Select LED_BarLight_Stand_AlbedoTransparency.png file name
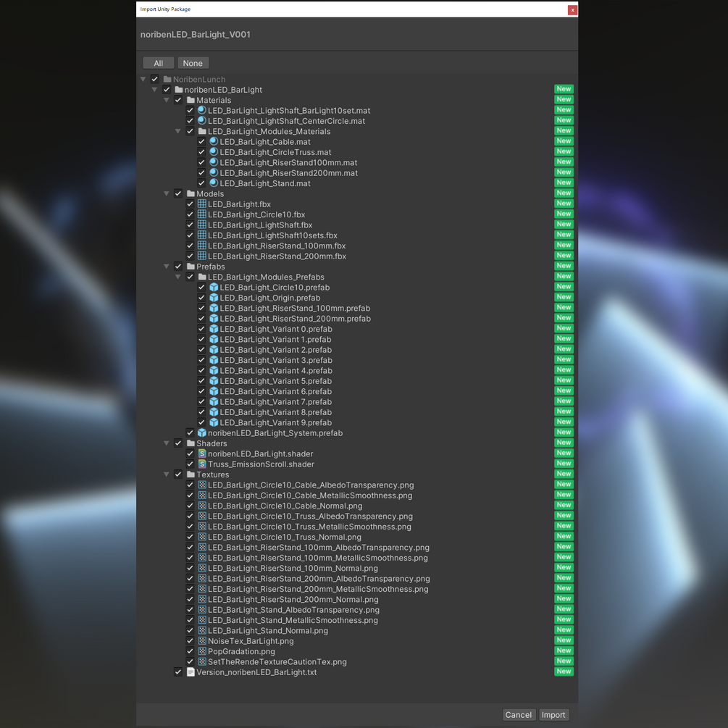 [x=293, y=610]
